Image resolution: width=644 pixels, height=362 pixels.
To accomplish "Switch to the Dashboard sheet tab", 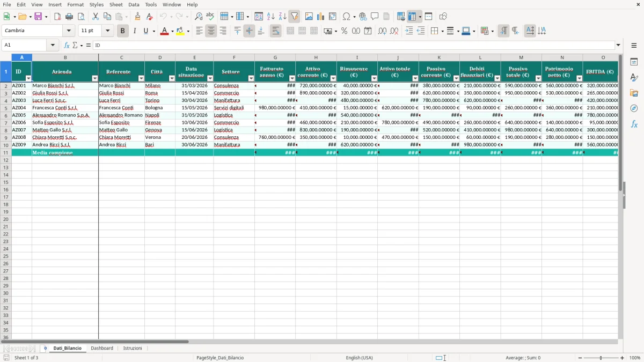I will 102,349.
